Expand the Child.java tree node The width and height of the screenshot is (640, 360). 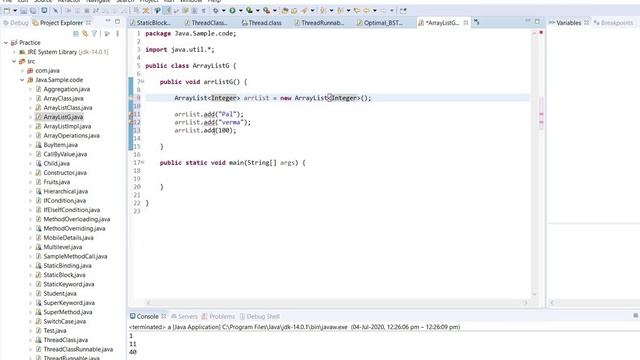click(30, 163)
